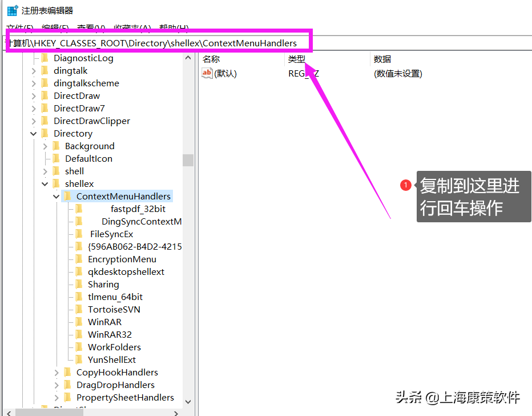This screenshot has width=532, height=416.
Task: Select the DefaultIcon key
Action: coord(88,159)
